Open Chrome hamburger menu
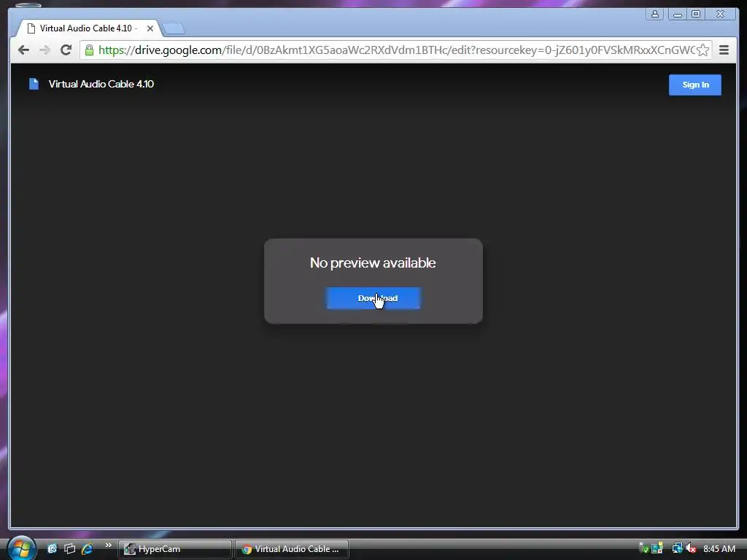747x560 pixels. pyautogui.click(x=724, y=50)
